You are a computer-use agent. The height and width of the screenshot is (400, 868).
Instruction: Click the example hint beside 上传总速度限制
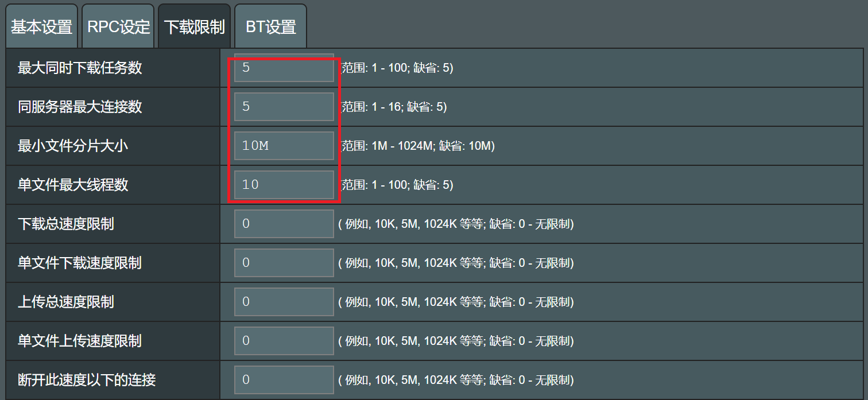pyautogui.click(x=456, y=302)
